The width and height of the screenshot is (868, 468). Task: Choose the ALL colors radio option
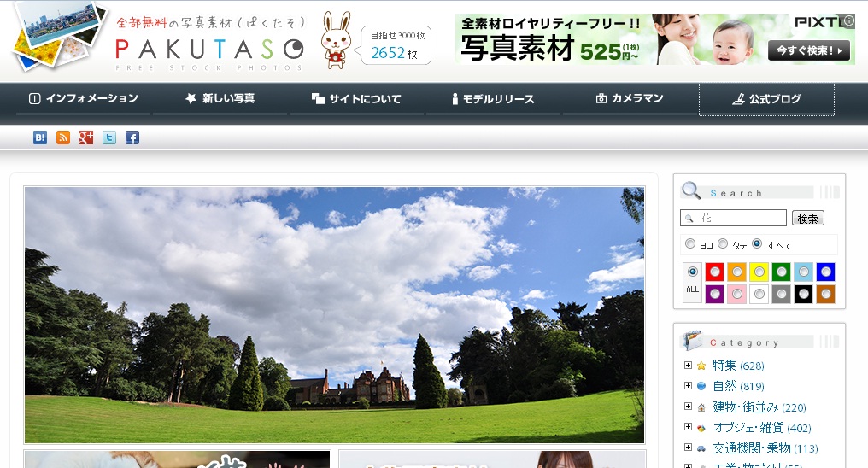click(692, 272)
